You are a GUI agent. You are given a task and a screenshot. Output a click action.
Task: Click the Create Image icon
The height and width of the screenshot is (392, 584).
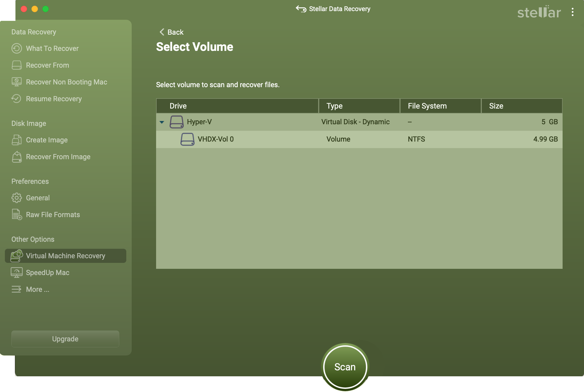click(x=17, y=140)
